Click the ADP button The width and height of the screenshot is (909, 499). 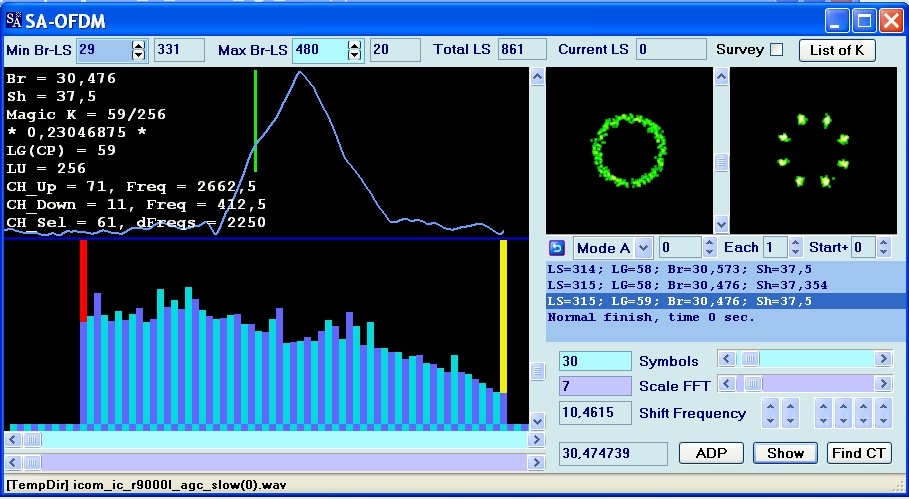coord(711,453)
